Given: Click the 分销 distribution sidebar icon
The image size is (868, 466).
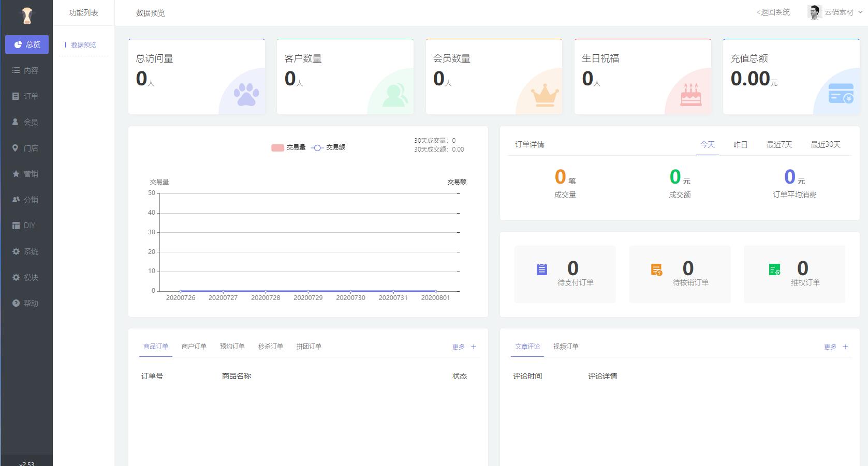Looking at the screenshot, I should pos(16,200).
